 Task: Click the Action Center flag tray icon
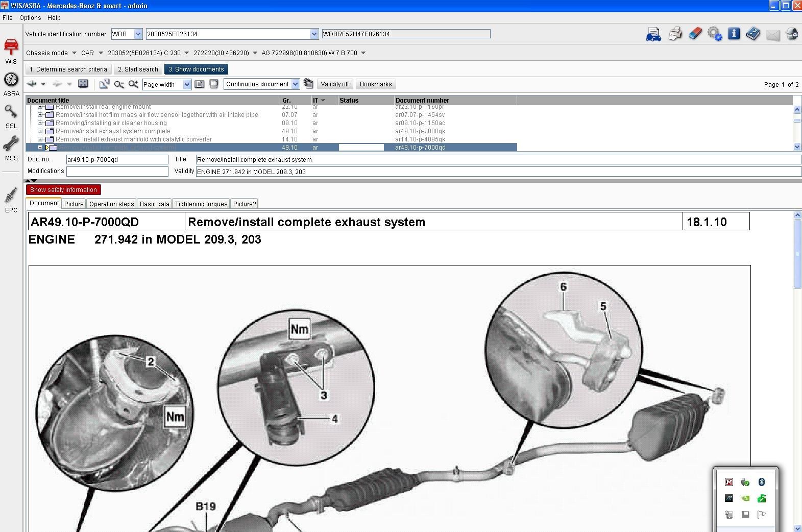pos(761,515)
